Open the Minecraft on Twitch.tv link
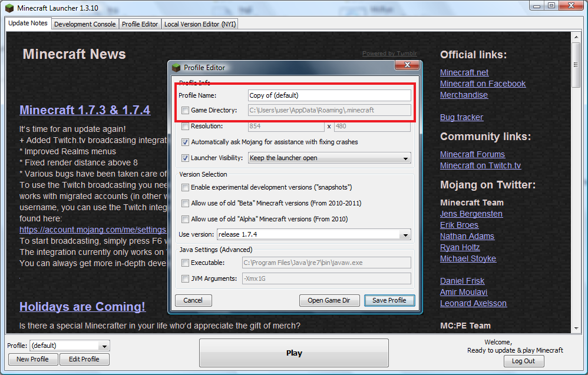 [x=480, y=165]
